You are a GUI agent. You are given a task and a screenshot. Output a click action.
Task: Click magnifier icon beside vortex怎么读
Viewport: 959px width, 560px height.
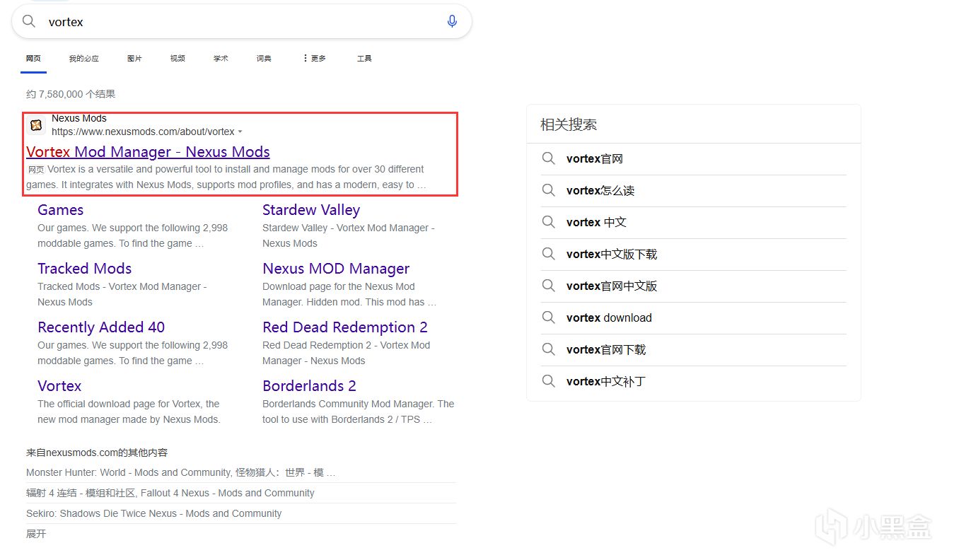click(548, 190)
